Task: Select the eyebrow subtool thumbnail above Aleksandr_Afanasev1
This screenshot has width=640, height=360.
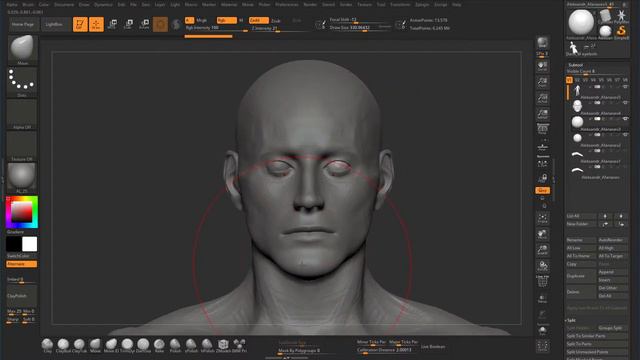Action: pos(577,154)
